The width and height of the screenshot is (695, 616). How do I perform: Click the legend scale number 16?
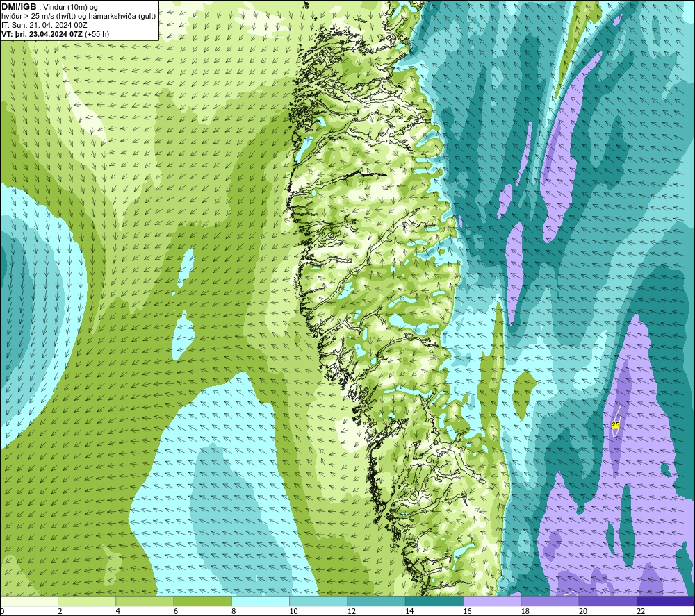point(467,612)
